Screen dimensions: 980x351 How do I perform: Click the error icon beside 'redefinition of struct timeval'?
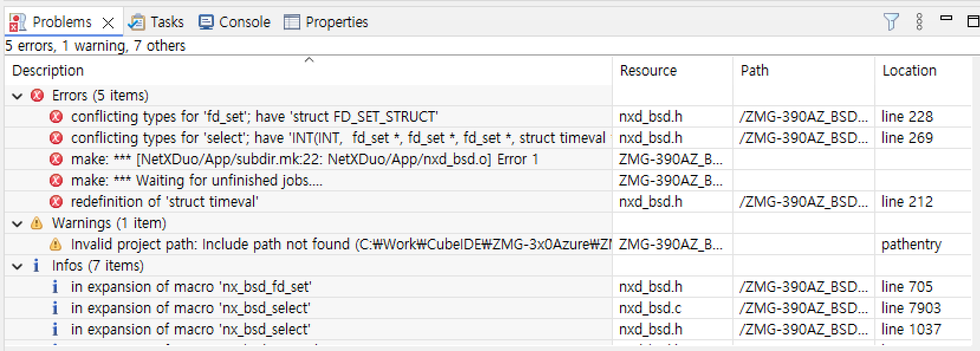(x=56, y=201)
